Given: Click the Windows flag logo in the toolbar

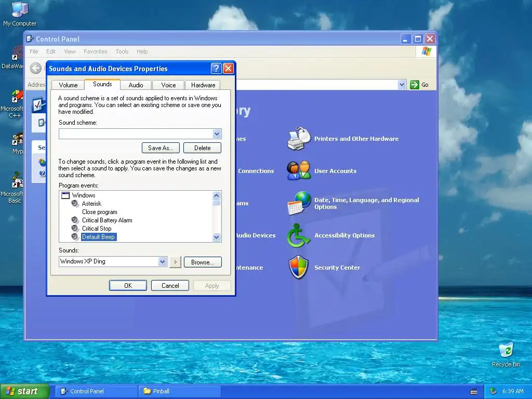Looking at the screenshot, I should click(x=426, y=51).
